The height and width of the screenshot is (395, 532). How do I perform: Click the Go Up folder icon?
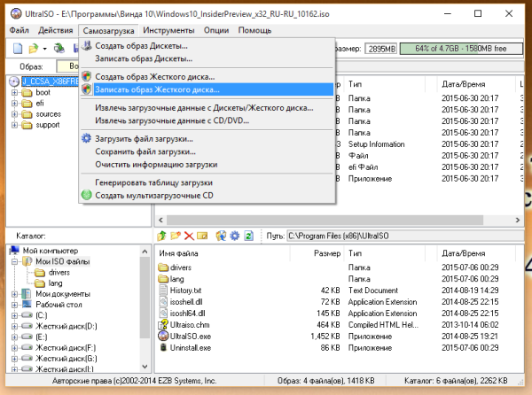point(162,236)
